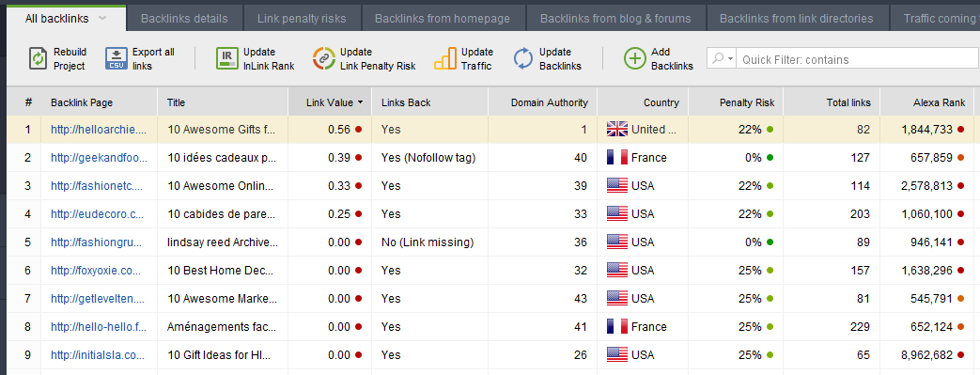The image size is (980, 375).
Task: Click the Update Backlinks refresh icon
Action: [523, 59]
